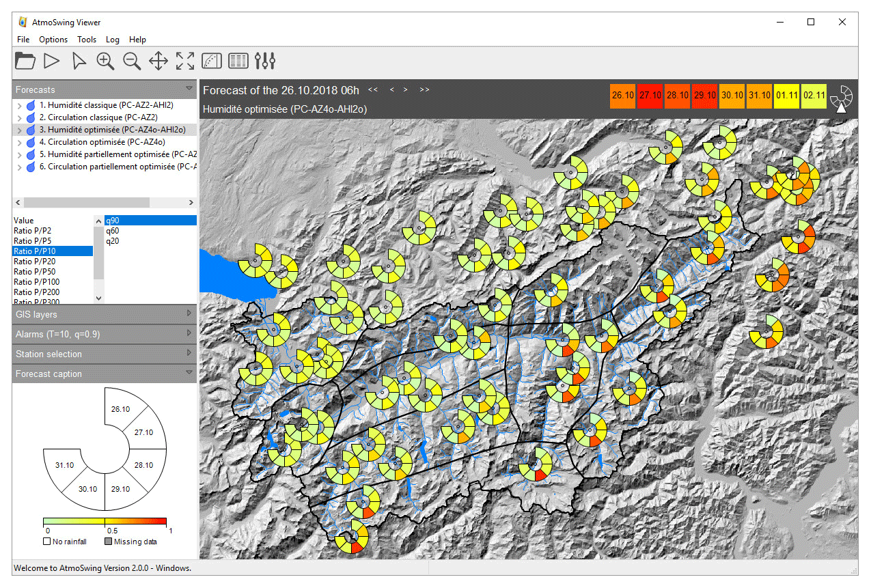Select the arrow pointer tool
Screen dimensions: 871x588
tap(79, 61)
